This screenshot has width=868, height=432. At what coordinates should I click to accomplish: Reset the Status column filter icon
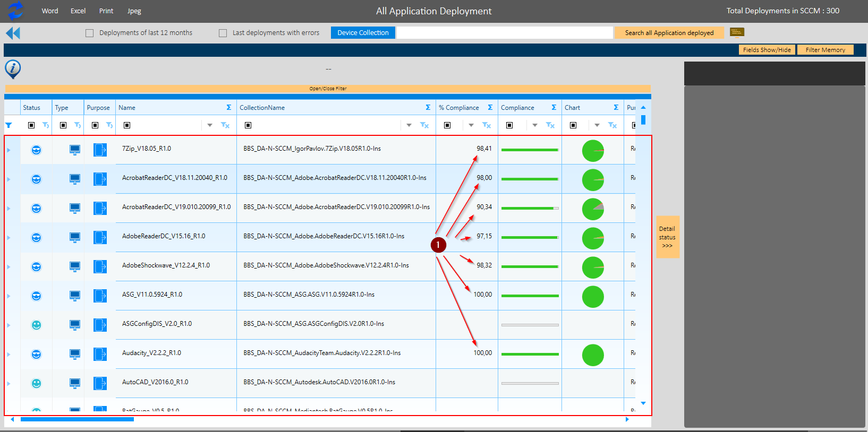(x=46, y=125)
